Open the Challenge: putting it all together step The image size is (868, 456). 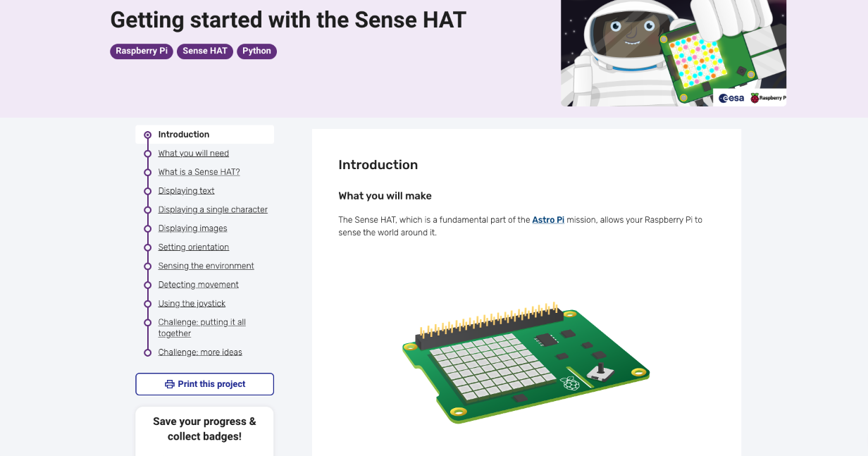point(201,327)
